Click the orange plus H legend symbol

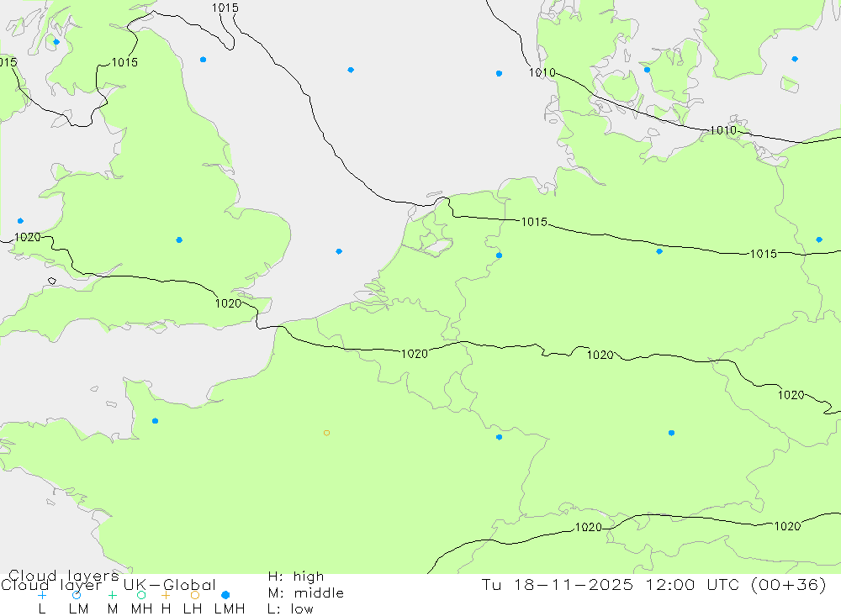tap(166, 595)
